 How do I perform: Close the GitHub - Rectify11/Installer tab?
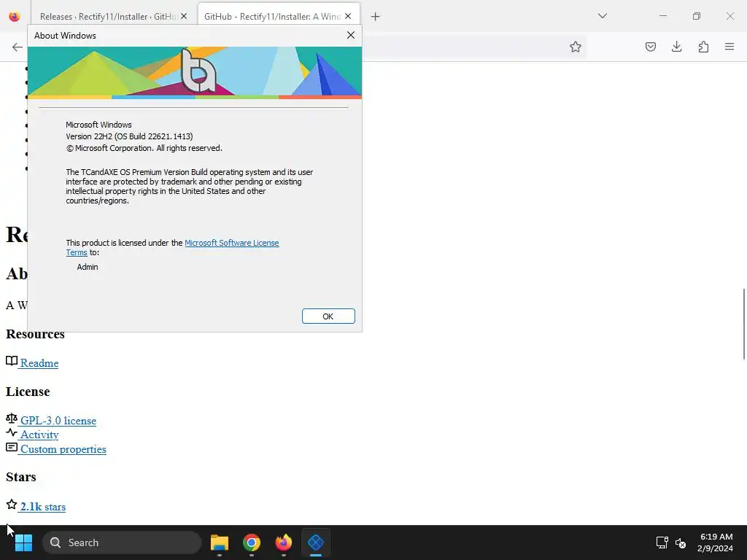pos(348,16)
